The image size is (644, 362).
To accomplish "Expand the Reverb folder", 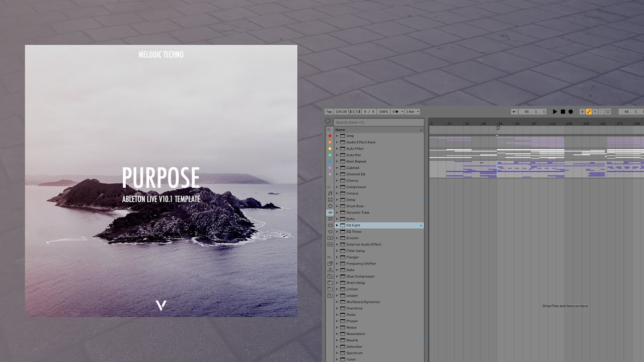I will click(337, 340).
